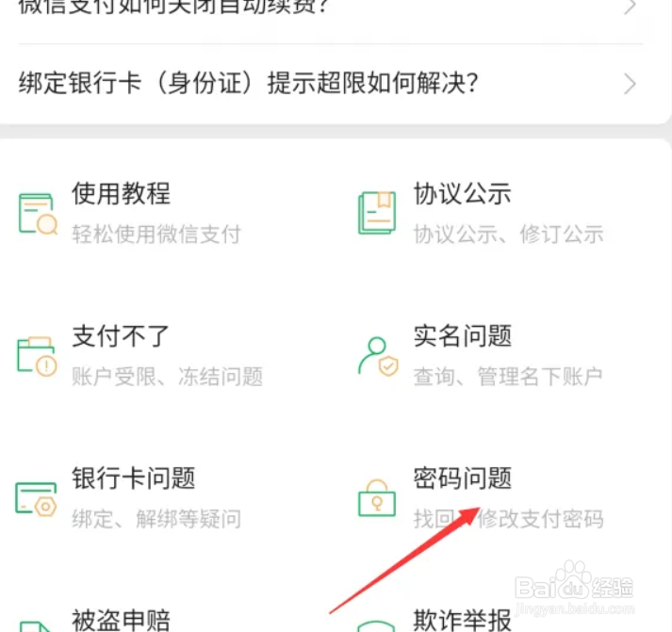Open the 欺诈举报 title text
This screenshot has height=632, width=672.
pos(463,620)
